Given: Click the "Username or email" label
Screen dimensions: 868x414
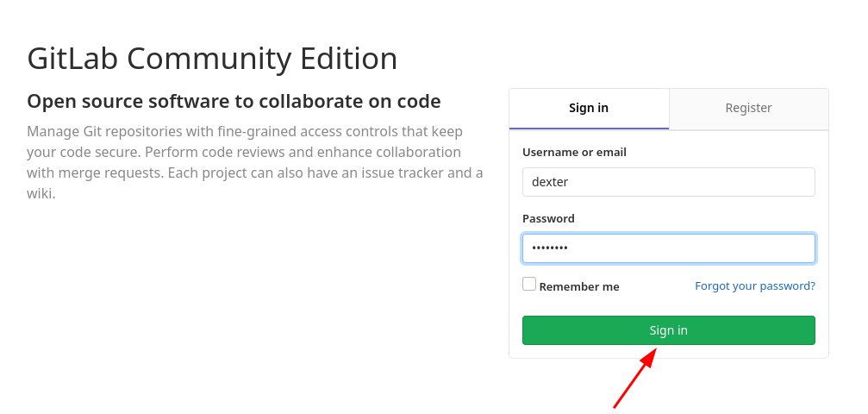Looking at the screenshot, I should coord(574,152).
